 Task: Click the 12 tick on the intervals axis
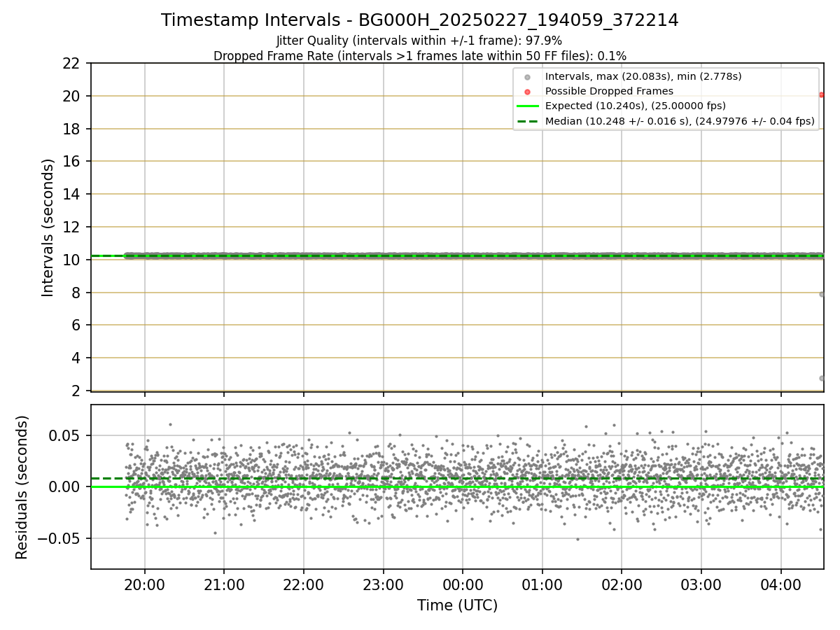pos(73,227)
